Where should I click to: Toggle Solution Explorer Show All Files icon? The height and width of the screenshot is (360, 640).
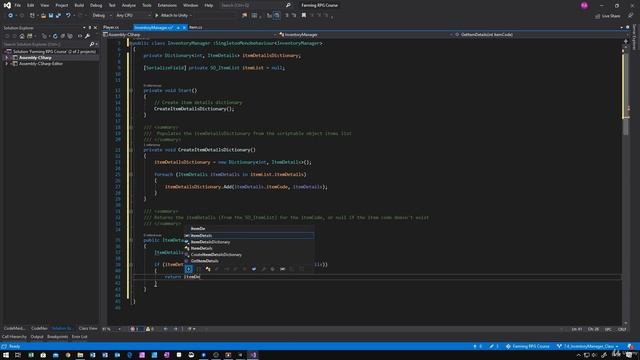(x=70, y=36)
